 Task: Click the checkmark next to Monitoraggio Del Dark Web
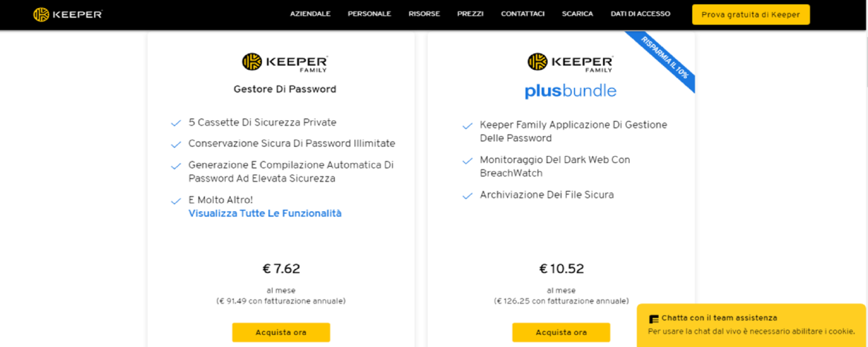pyautogui.click(x=467, y=161)
